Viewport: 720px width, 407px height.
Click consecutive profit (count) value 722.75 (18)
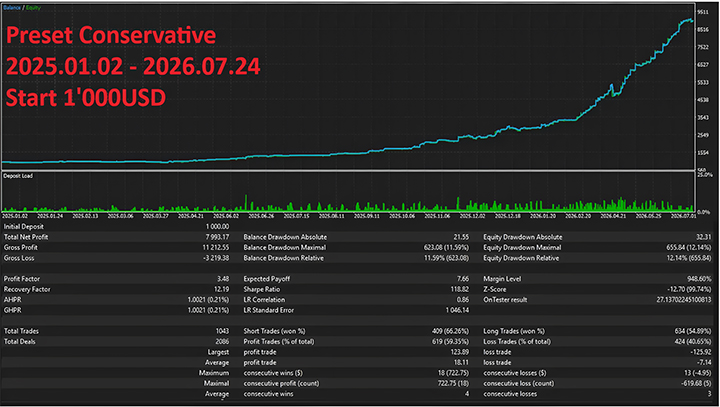(x=453, y=383)
